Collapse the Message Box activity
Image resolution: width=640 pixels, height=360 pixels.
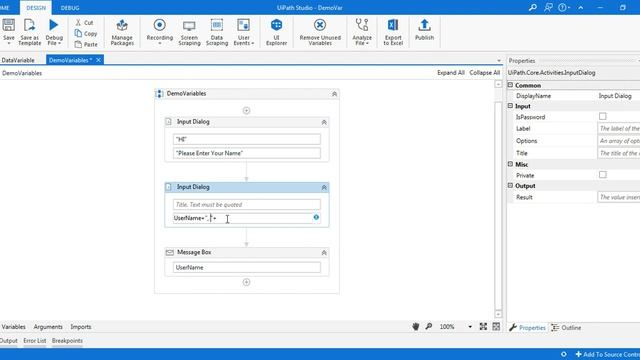tap(324, 253)
